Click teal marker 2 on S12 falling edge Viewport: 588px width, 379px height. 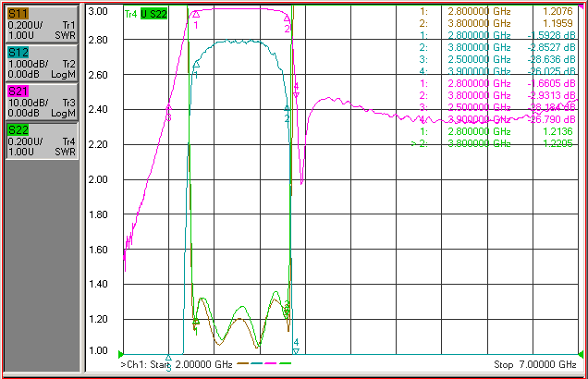[x=287, y=109]
